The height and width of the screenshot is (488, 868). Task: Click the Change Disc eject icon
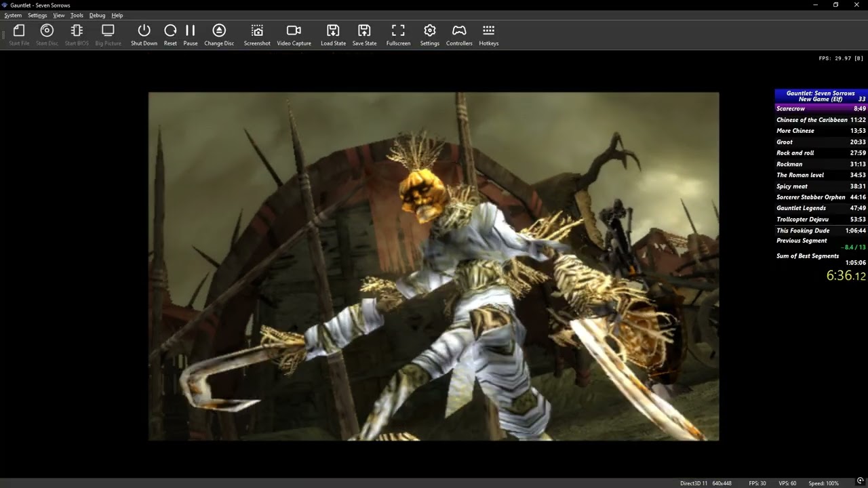219,35
